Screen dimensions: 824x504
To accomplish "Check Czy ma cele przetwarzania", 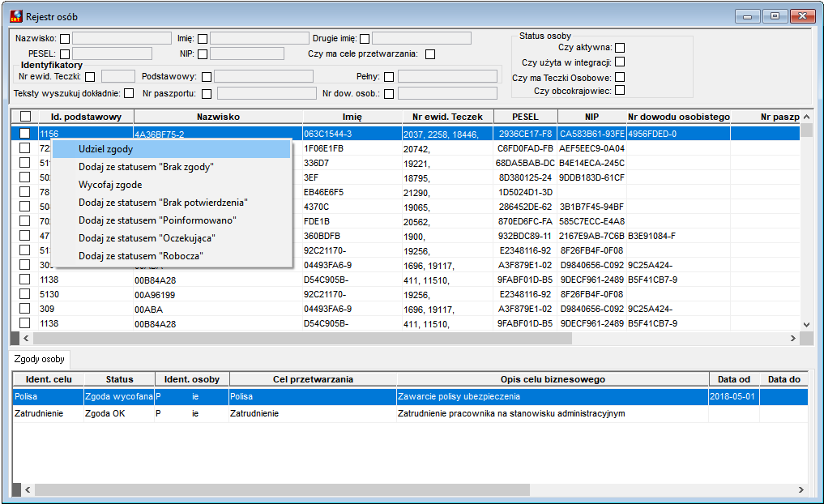I will (430, 53).
